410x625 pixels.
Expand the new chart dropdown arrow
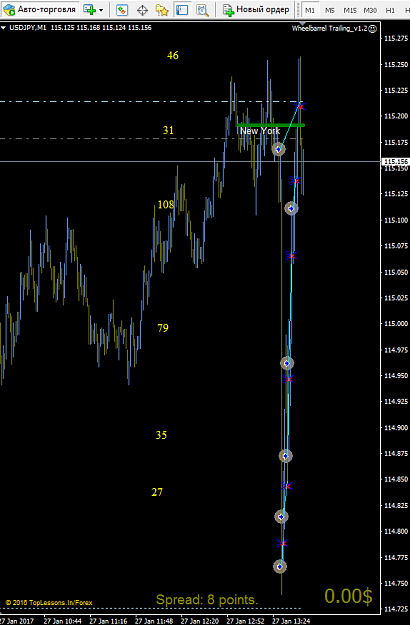101,10
